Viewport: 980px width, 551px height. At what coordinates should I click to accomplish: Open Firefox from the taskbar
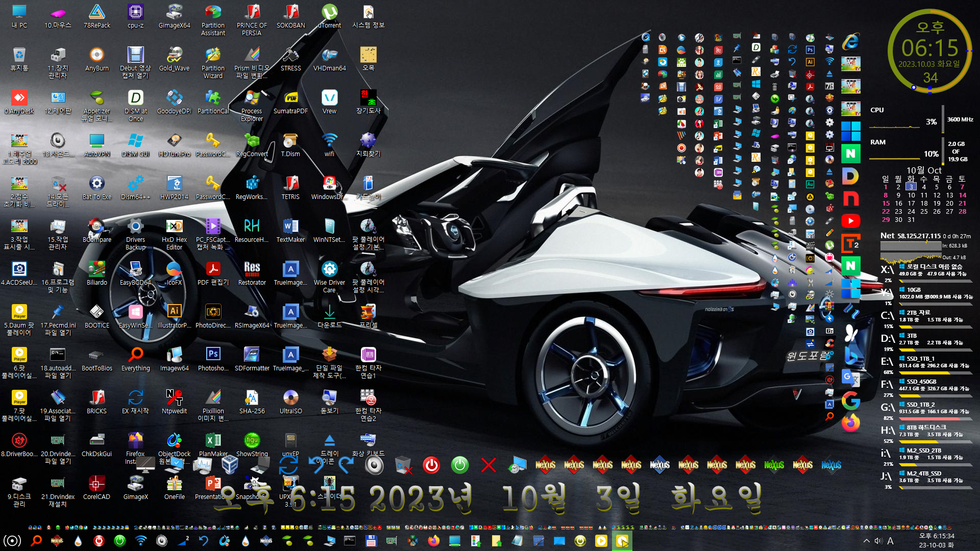[x=434, y=541]
